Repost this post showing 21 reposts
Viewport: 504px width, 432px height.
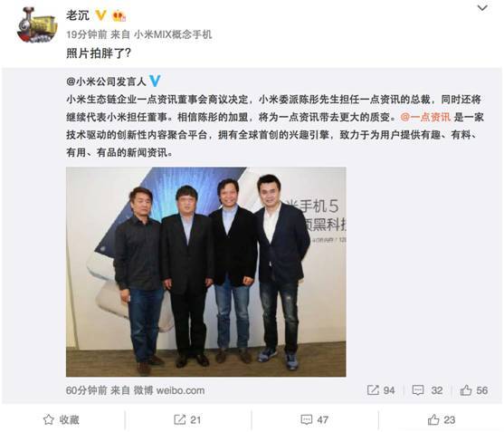pyautogui.click(x=187, y=420)
